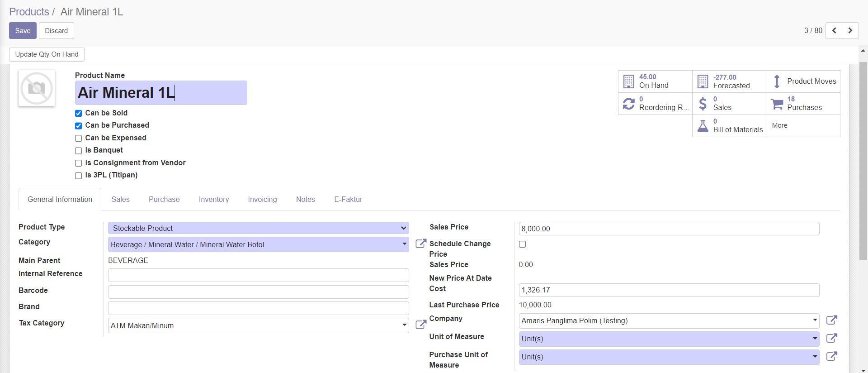The width and height of the screenshot is (868, 373).
Task: Open the Category external link icon
Action: click(420, 244)
